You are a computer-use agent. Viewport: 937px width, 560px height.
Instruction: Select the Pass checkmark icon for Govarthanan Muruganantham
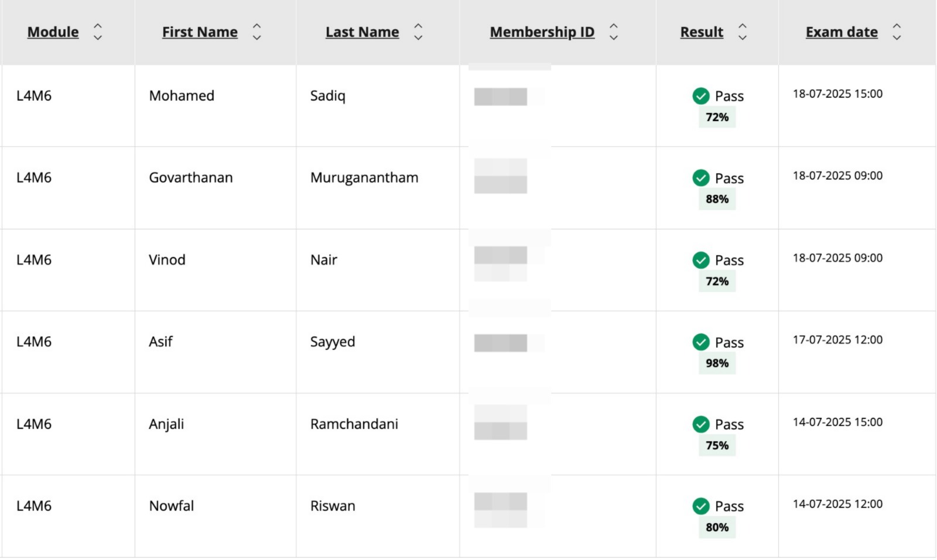point(700,178)
